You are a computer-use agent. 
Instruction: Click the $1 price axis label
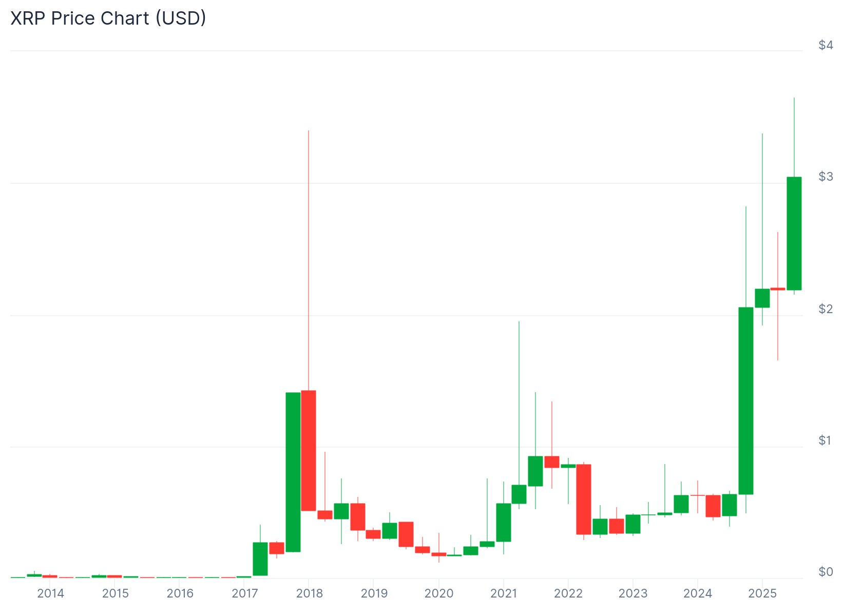pos(826,440)
